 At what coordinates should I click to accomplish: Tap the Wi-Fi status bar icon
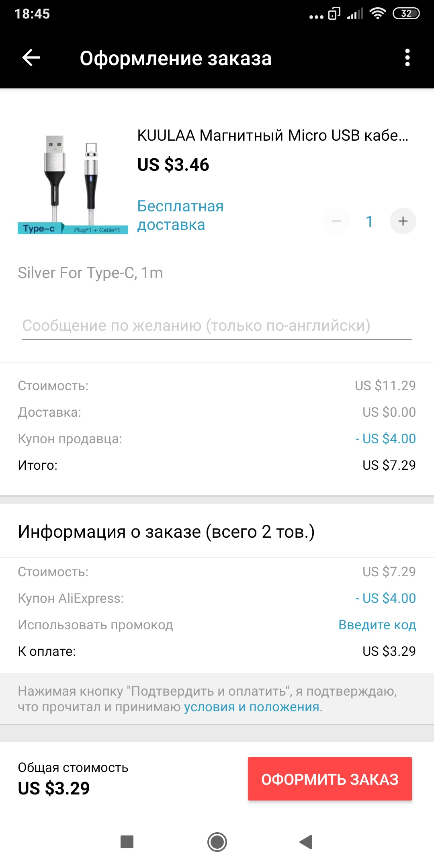click(x=377, y=14)
